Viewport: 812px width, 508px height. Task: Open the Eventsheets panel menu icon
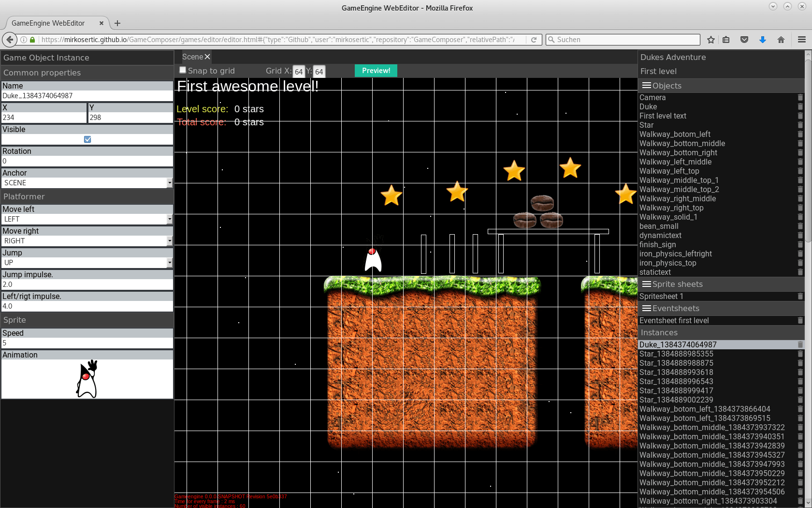point(646,308)
